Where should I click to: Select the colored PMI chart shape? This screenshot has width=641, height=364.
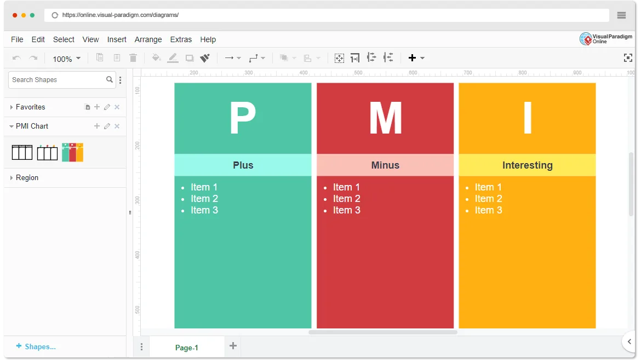(72, 152)
